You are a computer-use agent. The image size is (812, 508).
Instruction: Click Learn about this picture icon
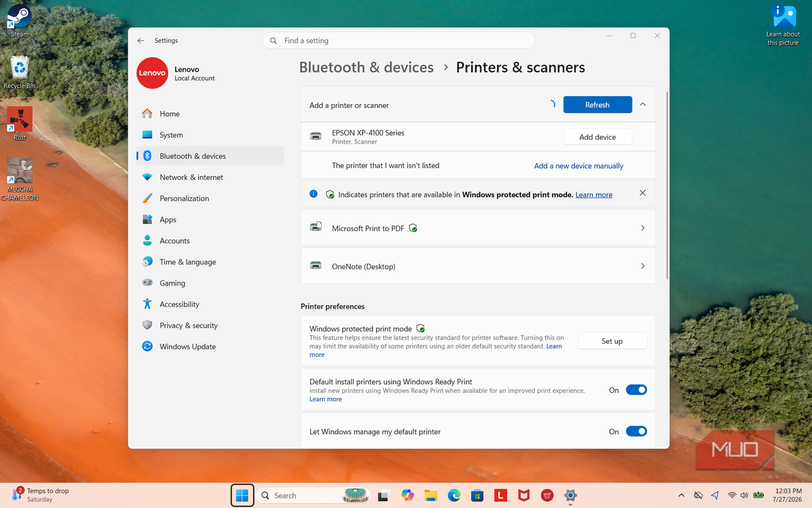(x=783, y=25)
